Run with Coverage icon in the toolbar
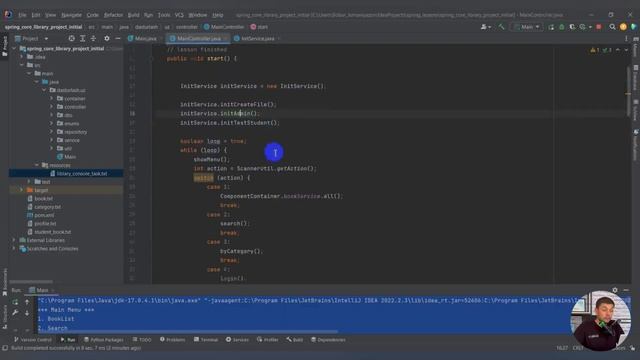The image size is (640, 360). point(572,27)
